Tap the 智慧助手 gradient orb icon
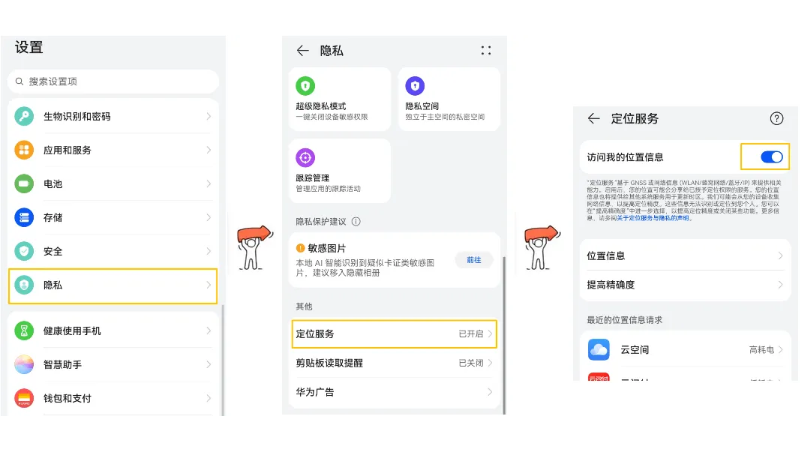Image resolution: width=800 pixels, height=450 pixels. tap(24, 364)
